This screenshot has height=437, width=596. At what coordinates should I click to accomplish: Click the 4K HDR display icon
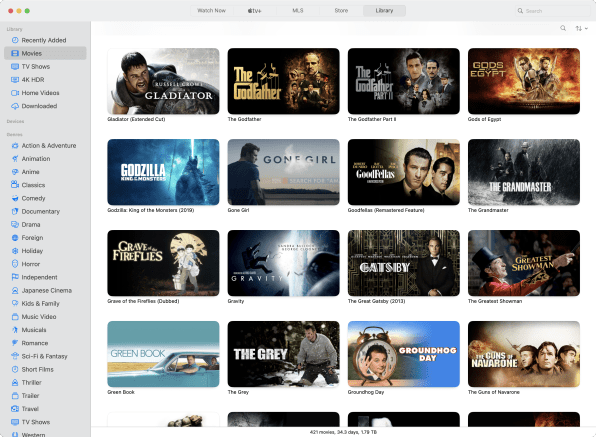point(15,80)
